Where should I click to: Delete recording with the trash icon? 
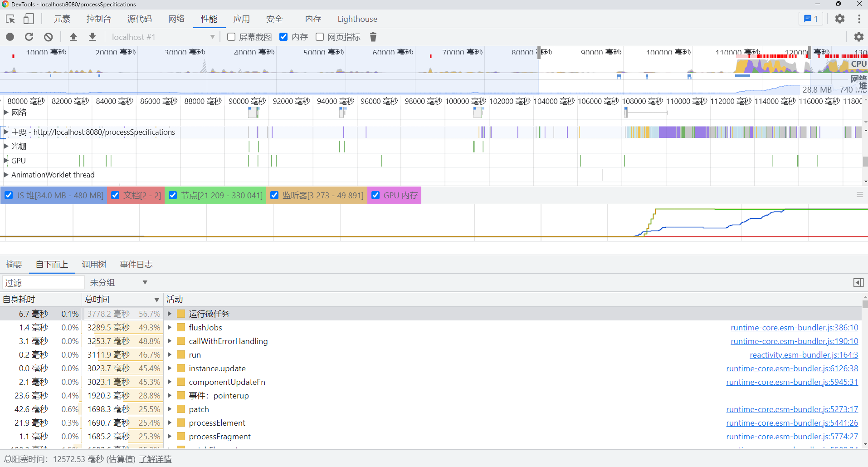(x=373, y=37)
